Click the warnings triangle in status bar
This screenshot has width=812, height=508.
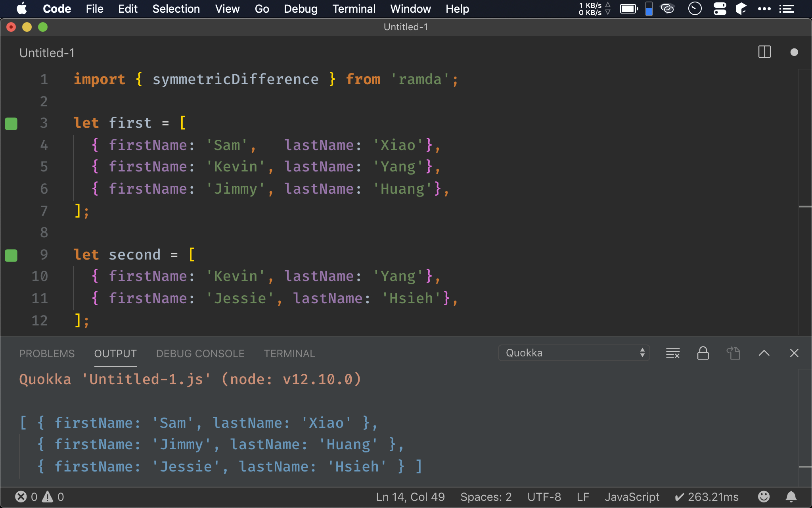[x=48, y=496]
